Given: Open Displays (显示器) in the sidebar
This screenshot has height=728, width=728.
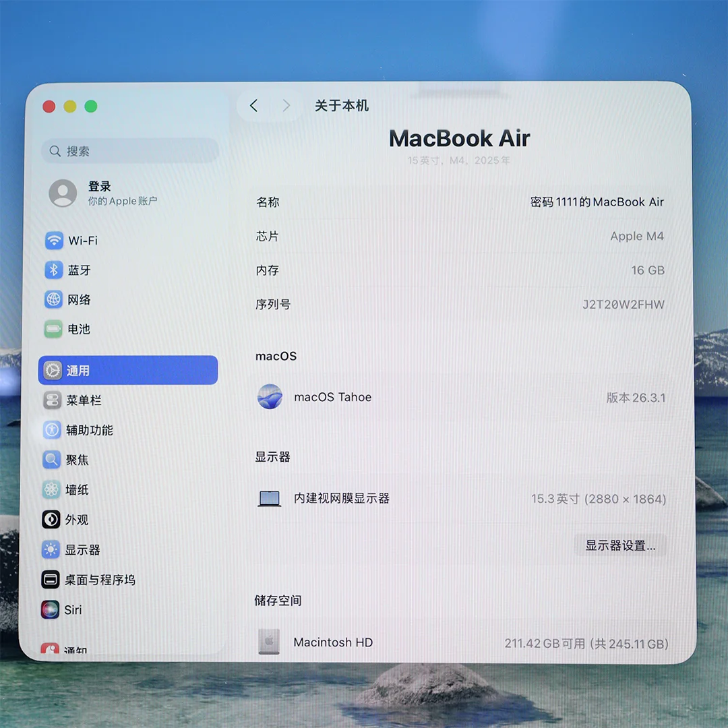Looking at the screenshot, I should [x=82, y=550].
